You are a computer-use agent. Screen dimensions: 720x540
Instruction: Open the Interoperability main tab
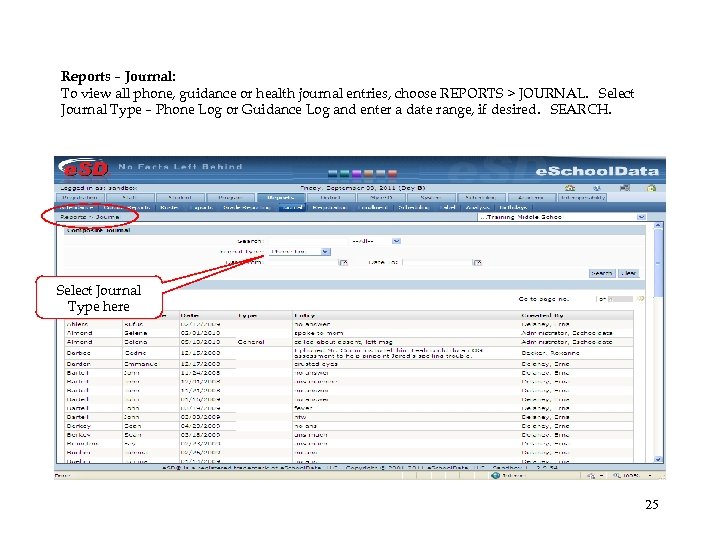(x=582, y=197)
